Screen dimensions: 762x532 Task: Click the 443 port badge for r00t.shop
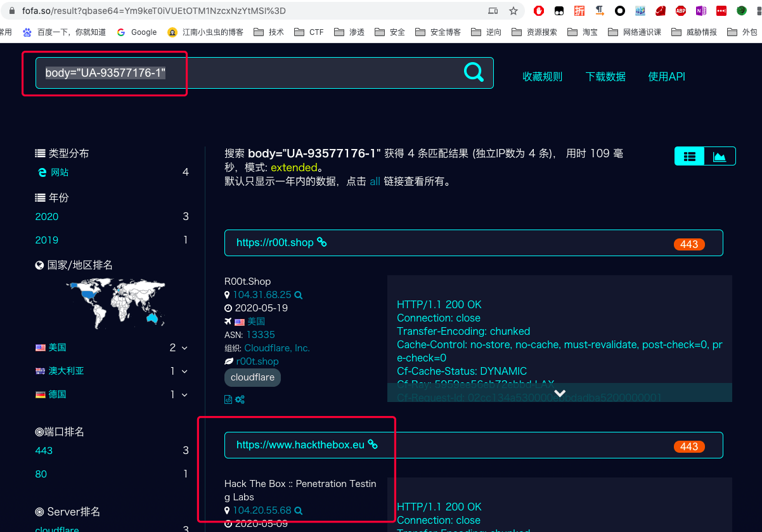[x=689, y=244]
